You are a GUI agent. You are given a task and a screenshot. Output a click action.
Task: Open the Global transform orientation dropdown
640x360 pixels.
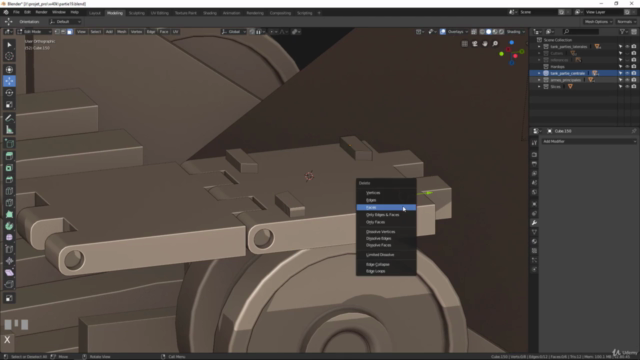click(x=233, y=32)
